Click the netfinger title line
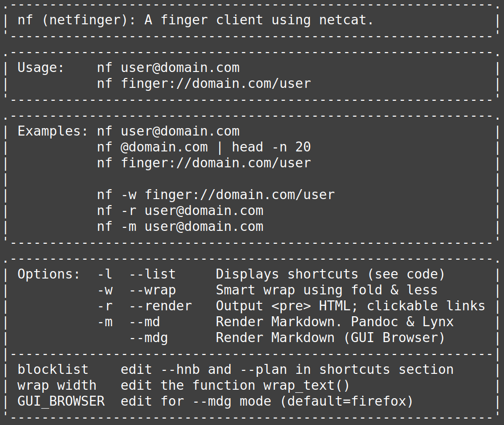The image size is (504, 425). pos(195,20)
